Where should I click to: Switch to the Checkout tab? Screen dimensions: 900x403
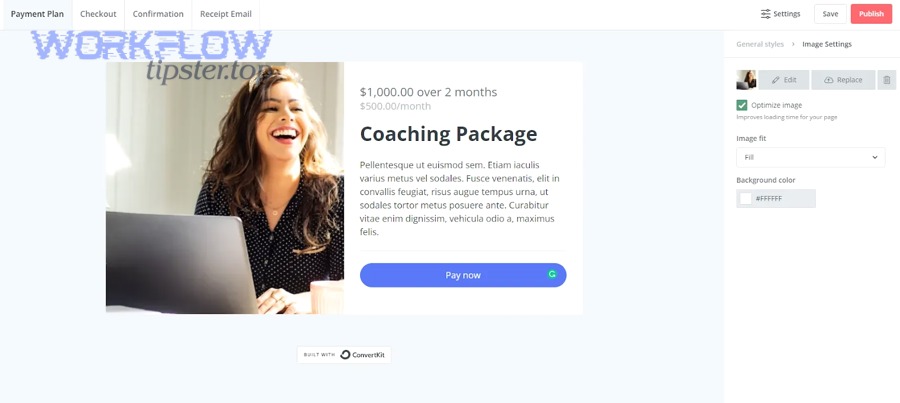[x=98, y=14]
